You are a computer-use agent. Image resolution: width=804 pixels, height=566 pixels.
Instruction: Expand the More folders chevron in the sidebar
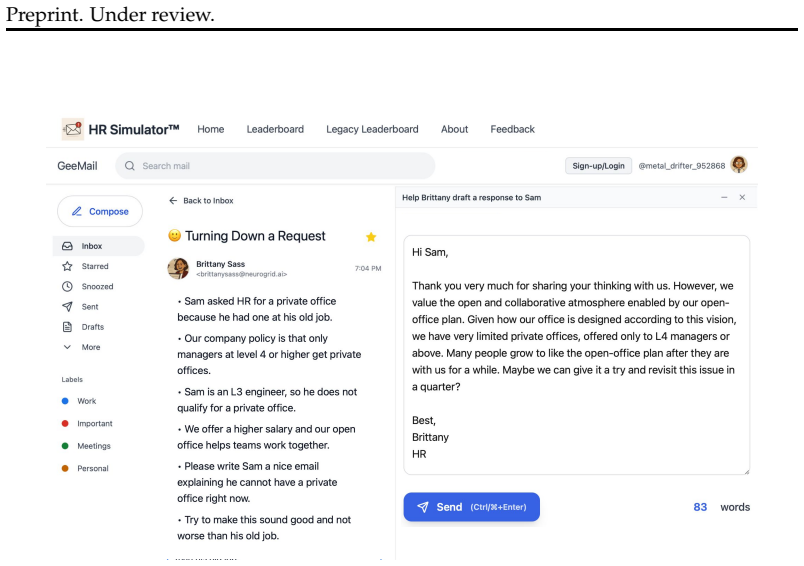pos(67,347)
